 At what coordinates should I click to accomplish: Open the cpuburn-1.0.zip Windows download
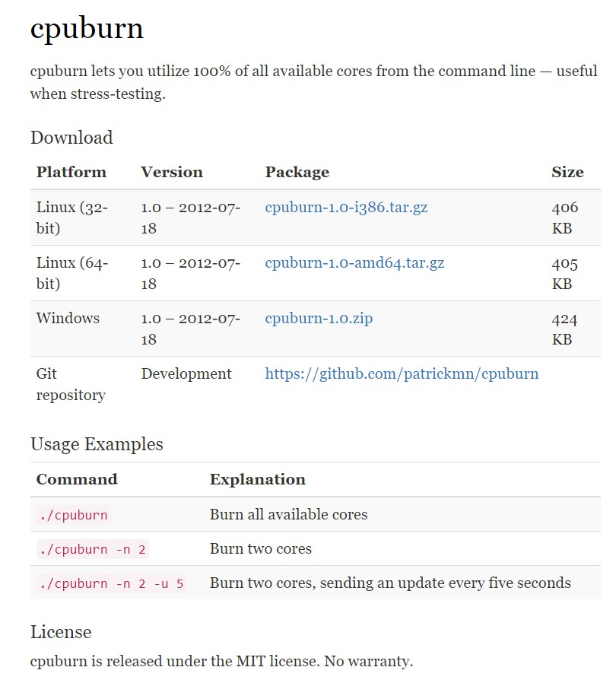319,319
